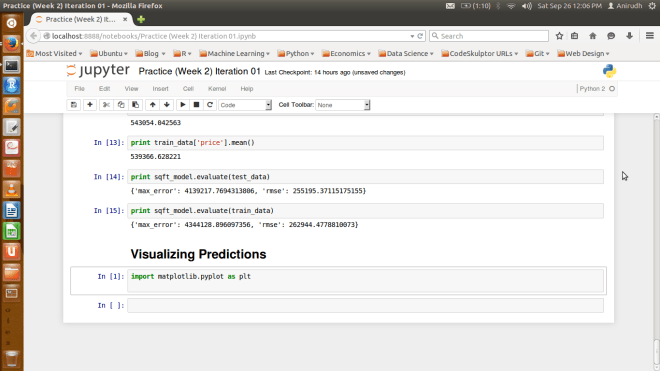Open the View menu in Jupyter
Image resolution: width=660 pixels, height=371 pixels.
click(x=131, y=89)
